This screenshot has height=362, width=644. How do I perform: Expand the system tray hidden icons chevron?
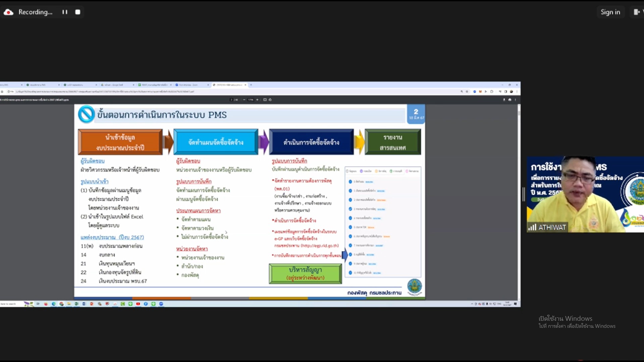[472, 304]
